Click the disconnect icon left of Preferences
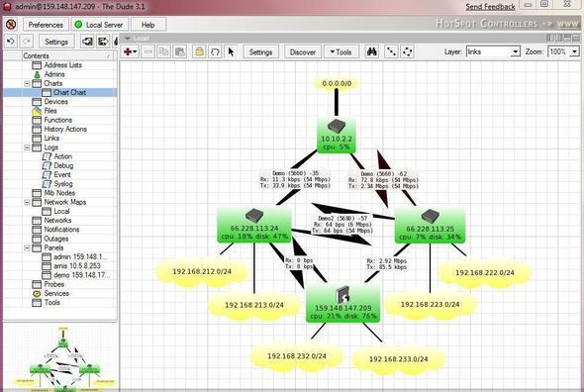 coord(11,25)
